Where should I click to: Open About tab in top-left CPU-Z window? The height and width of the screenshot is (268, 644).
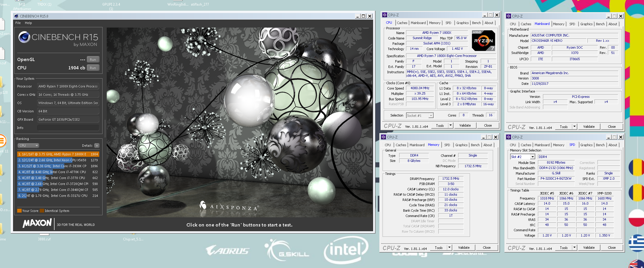point(489,23)
